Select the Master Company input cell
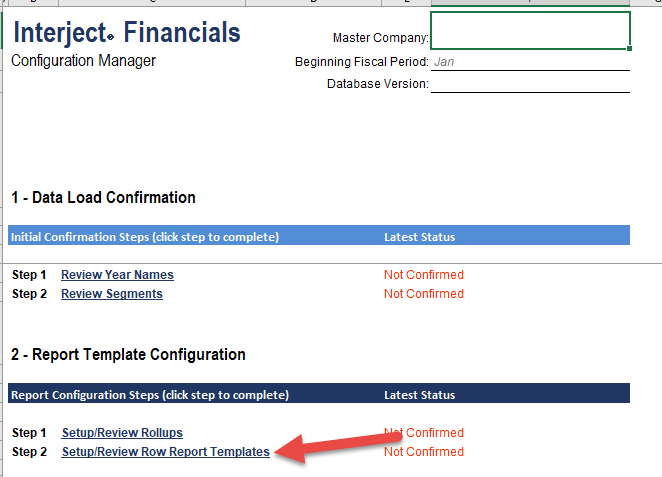 coord(530,30)
